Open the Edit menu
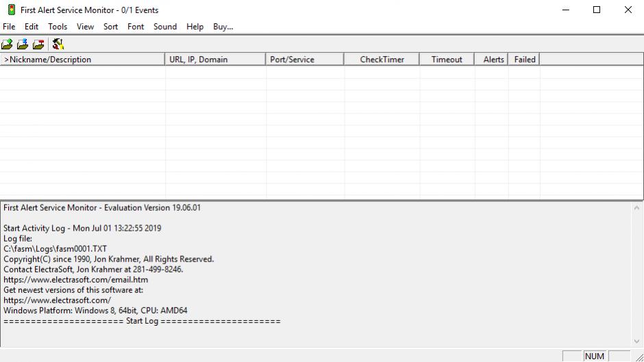The width and height of the screenshot is (644, 362). [32, 27]
